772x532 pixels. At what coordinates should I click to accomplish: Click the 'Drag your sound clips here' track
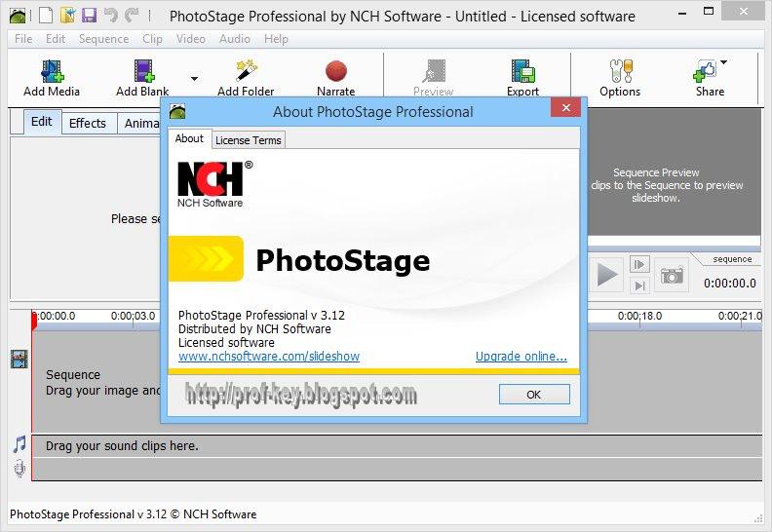[x=397, y=446]
